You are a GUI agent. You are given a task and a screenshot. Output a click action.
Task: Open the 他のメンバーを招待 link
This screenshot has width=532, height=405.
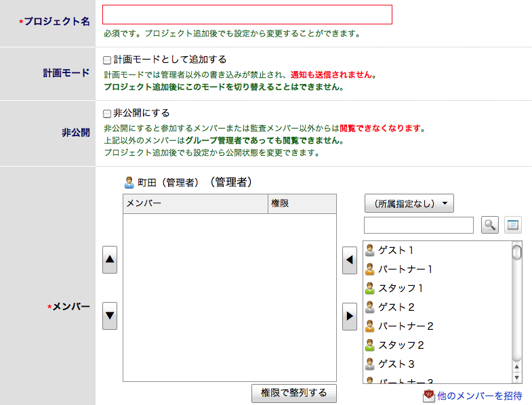pyautogui.click(x=479, y=396)
